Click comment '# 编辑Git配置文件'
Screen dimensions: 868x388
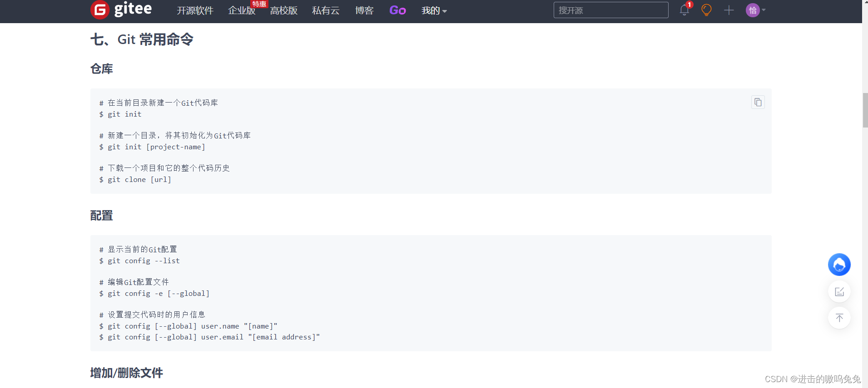[x=134, y=282]
